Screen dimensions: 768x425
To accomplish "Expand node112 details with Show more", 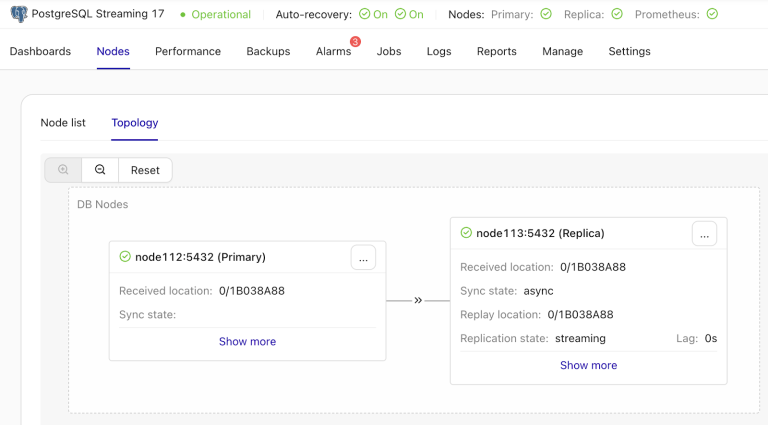I will tap(247, 342).
